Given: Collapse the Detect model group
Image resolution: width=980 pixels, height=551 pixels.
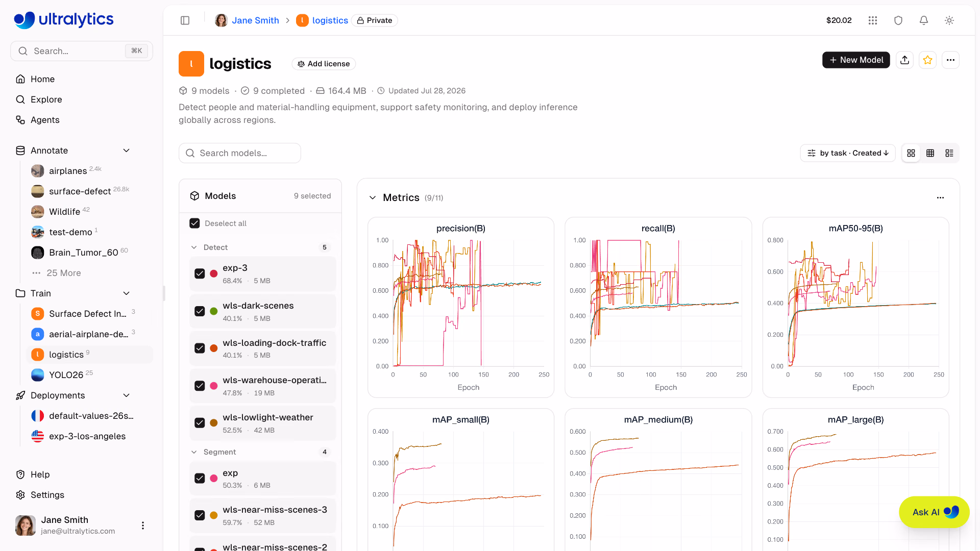Looking at the screenshot, I should 194,247.
